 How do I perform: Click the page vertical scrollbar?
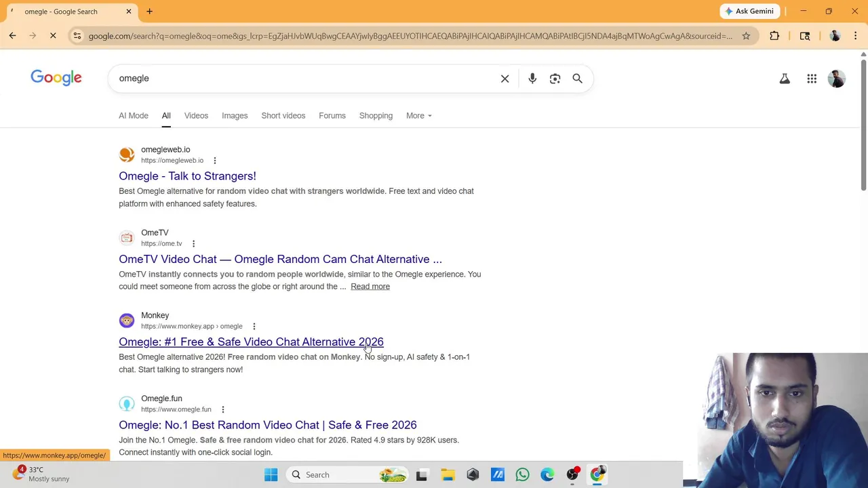click(x=863, y=125)
